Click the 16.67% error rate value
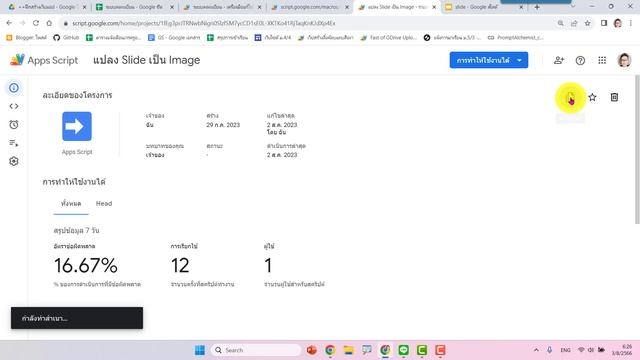The image size is (640, 360). coord(86,265)
